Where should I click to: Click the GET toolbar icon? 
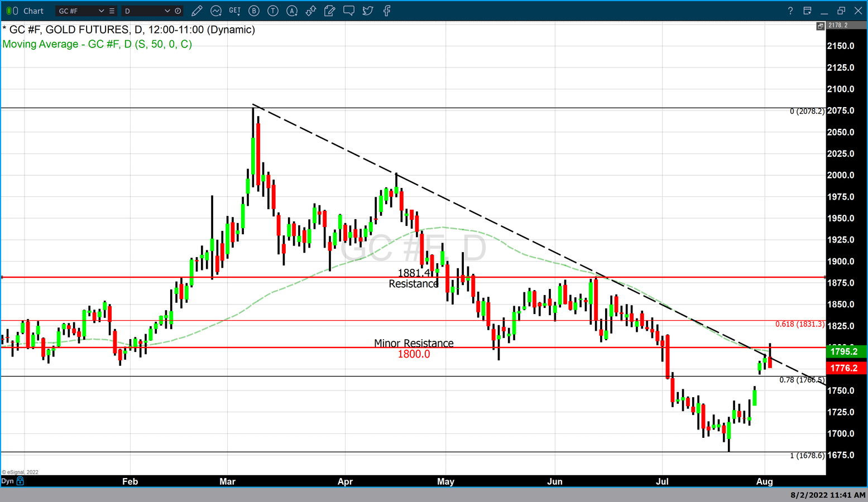point(235,11)
